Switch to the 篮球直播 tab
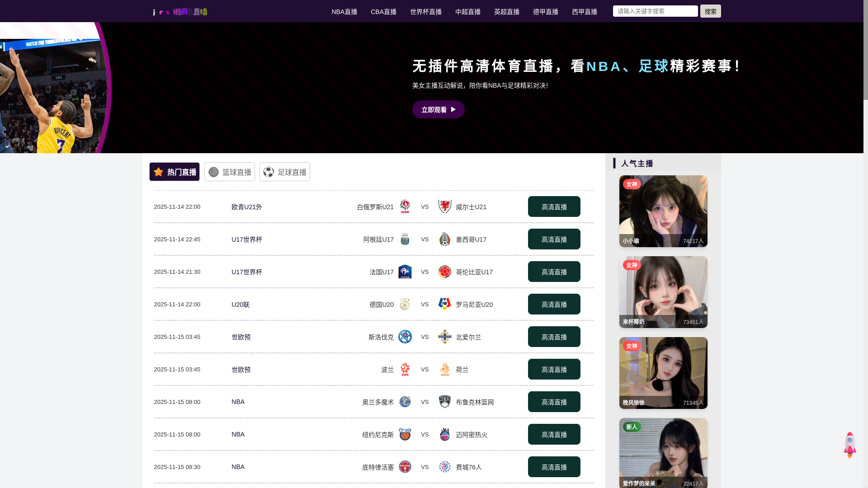Viewport: 868px width, 488px height. 230,172
